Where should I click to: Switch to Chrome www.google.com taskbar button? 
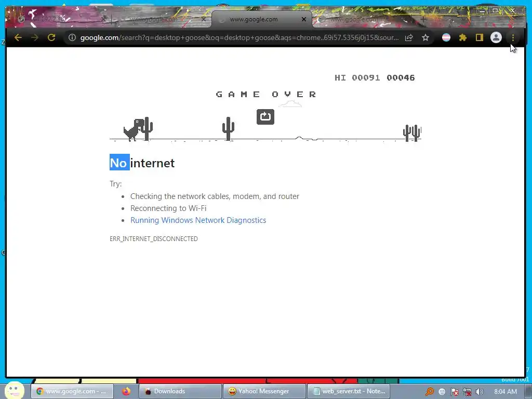pyautogui.click(x=72, y=391)
